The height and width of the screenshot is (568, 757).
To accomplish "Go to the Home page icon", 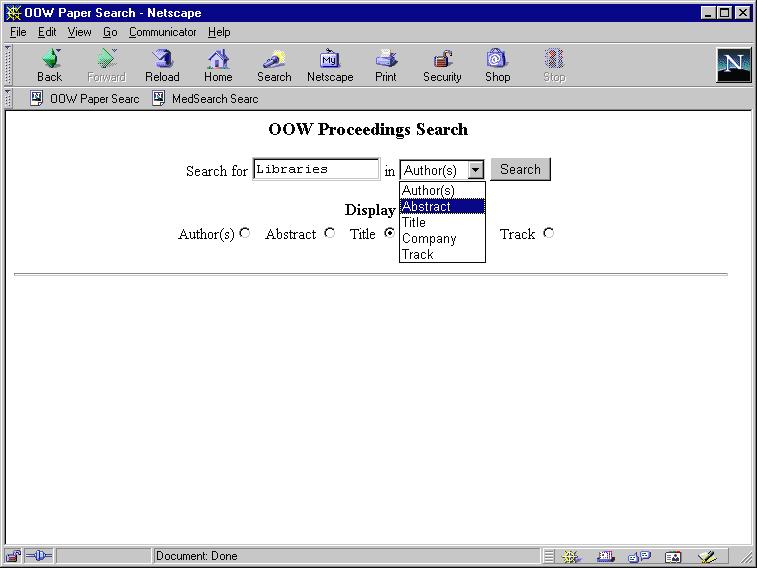I will [x=218, y=64].
